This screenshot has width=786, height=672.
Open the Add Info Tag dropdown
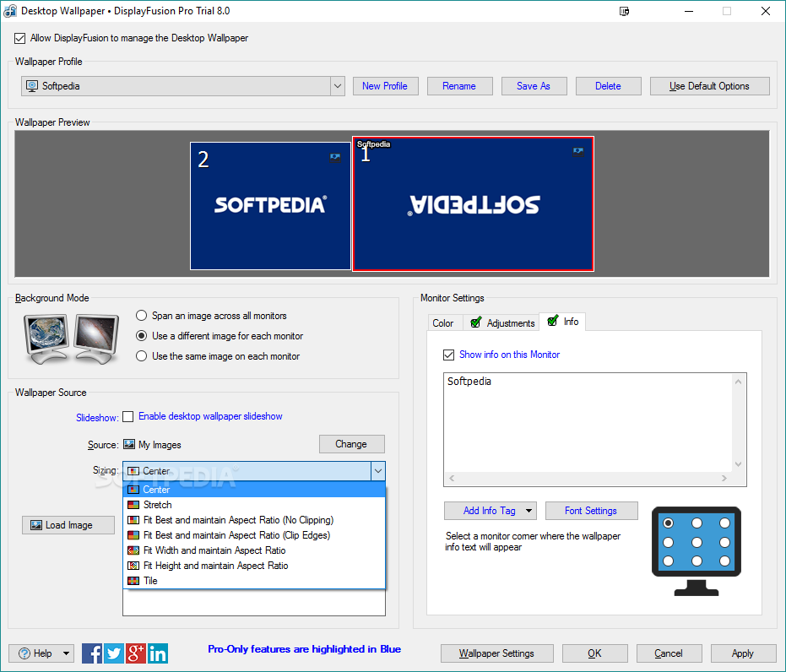pos(529,511)
